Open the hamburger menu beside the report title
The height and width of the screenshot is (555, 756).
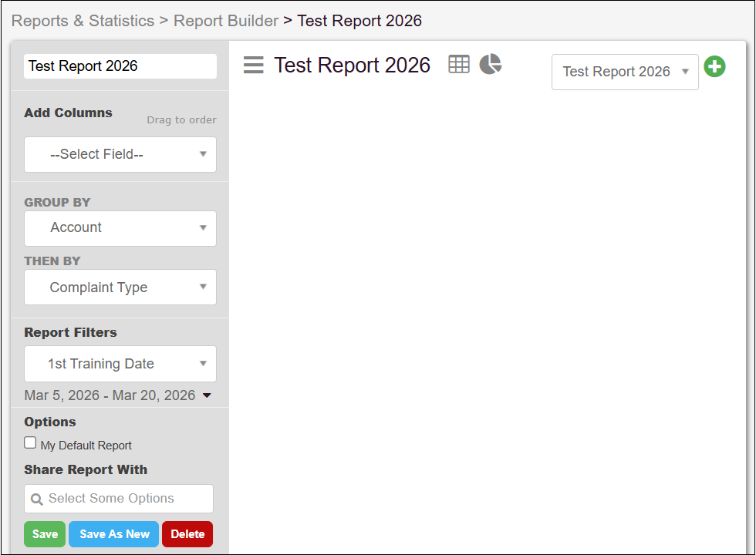[254, 65]
